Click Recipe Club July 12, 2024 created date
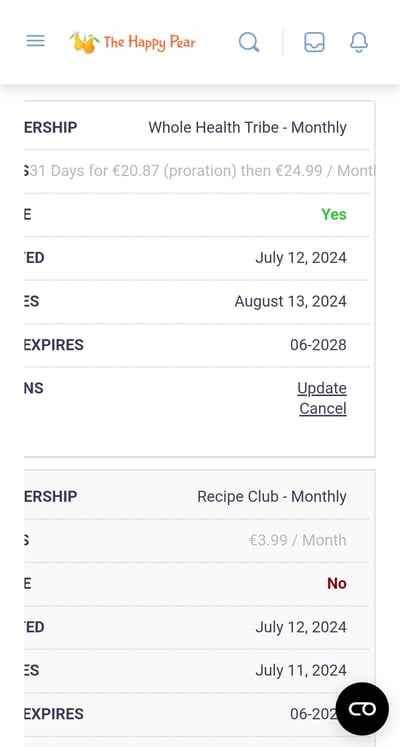The width and height of the screenshot is (400, 747). (x=301, y=627)
